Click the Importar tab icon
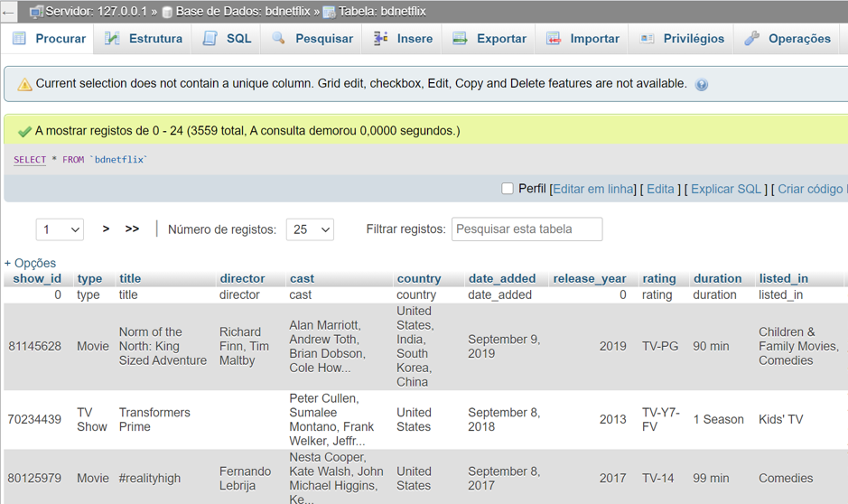 [x=554, y=39]
